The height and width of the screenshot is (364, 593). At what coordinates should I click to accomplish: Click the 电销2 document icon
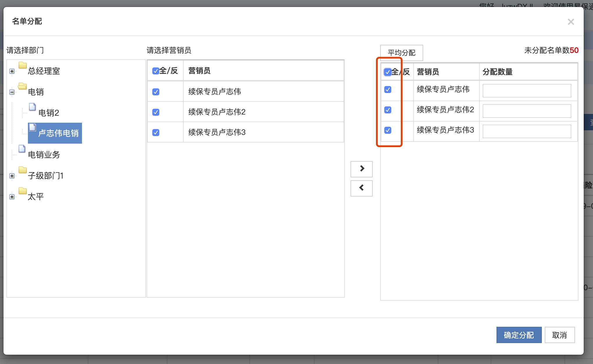pos(32,107)
